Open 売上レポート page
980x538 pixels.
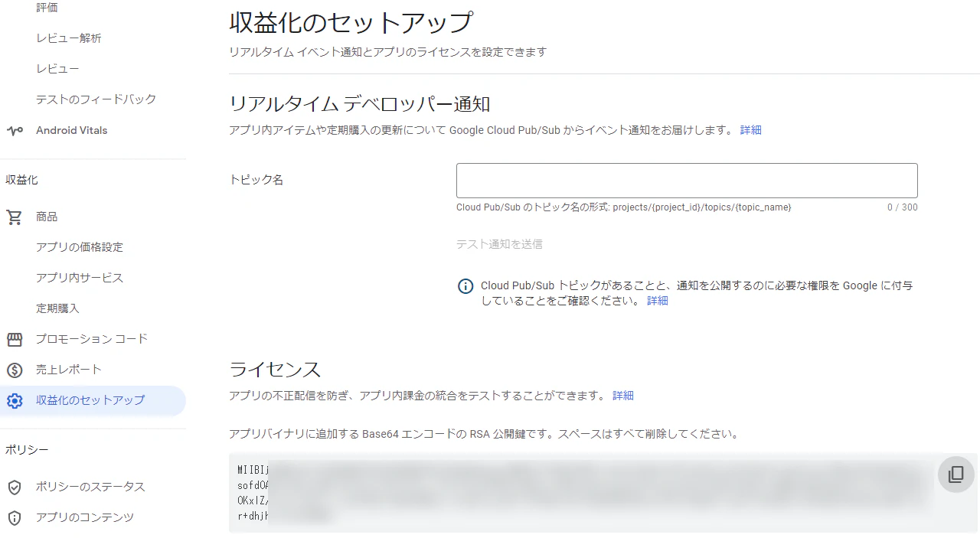pyautogui.click(x=69, y=370)
